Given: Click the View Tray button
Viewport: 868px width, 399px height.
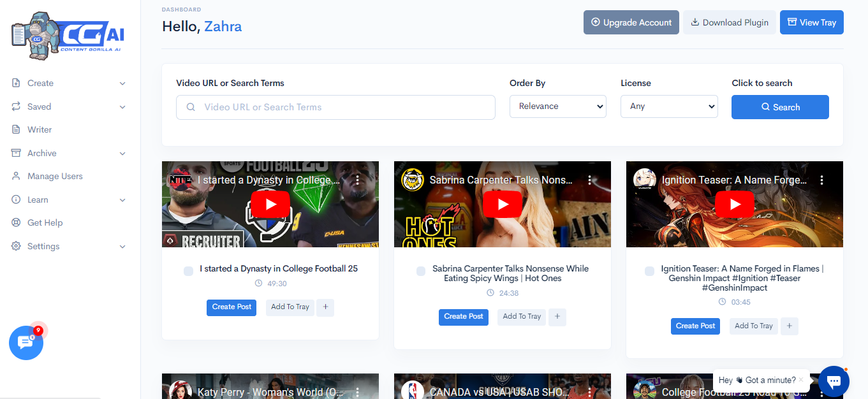Looking at the screenshot, I should click(x=812, y=22).
